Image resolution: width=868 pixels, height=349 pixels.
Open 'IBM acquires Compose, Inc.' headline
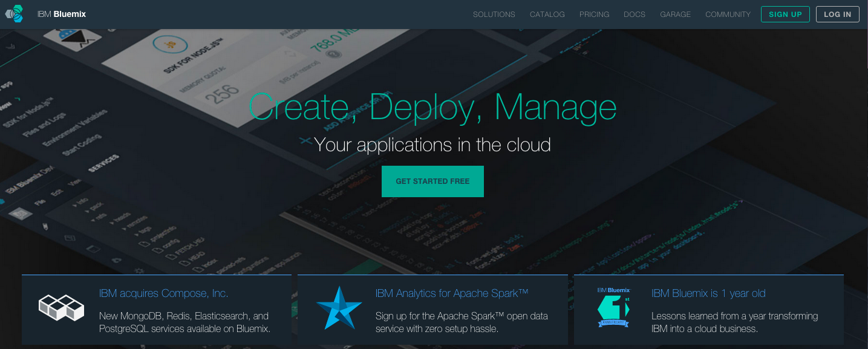(163, 293)
